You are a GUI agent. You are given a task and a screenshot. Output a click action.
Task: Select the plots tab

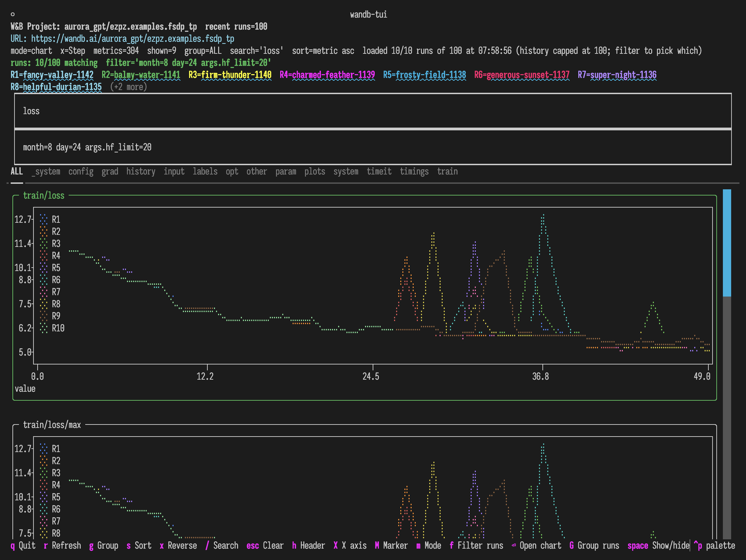pyautogui.click(x=315, y=171)
